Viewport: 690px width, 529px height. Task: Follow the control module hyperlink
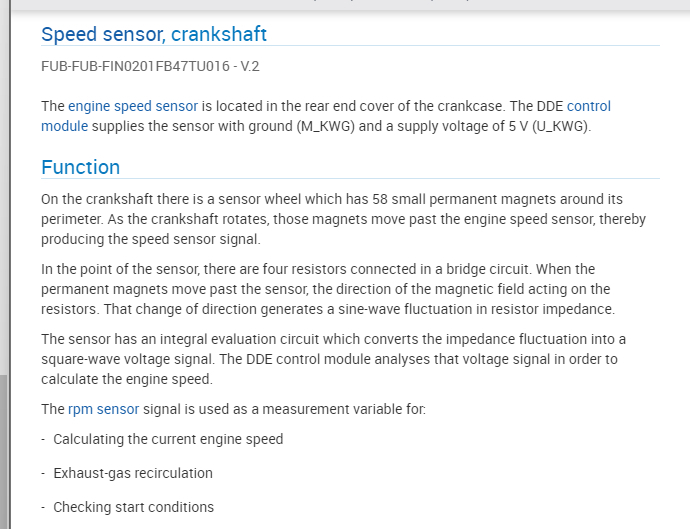(x=588, y=106)
